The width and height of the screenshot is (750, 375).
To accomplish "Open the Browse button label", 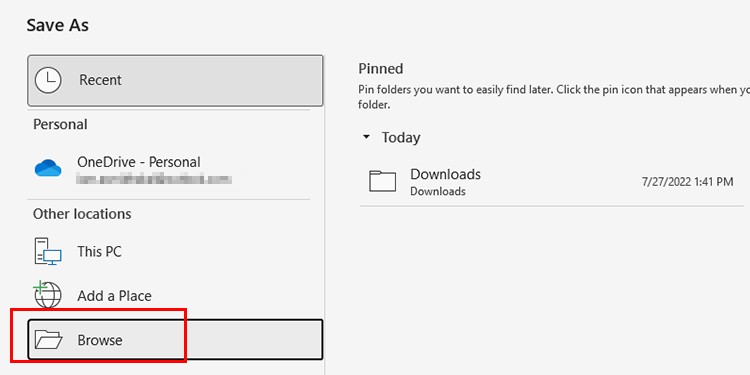I will (100, 340).
